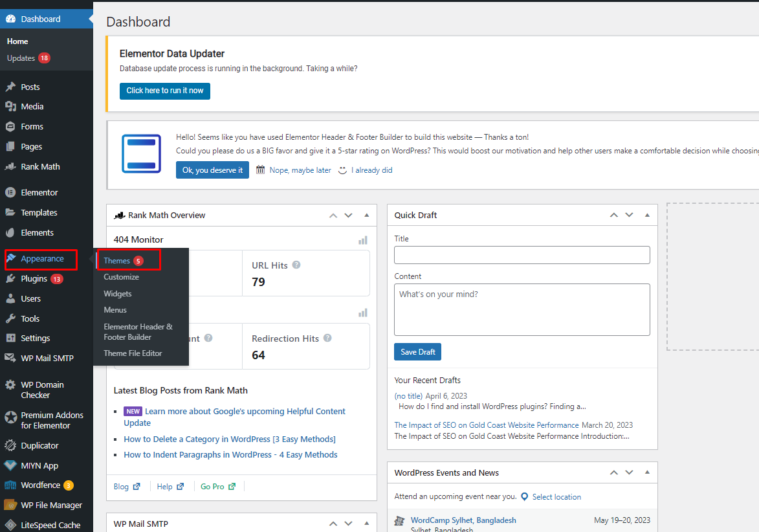The image size is (759, 532).
Task: Click 'Click here to run it now' button
Action: click(164, 91)
